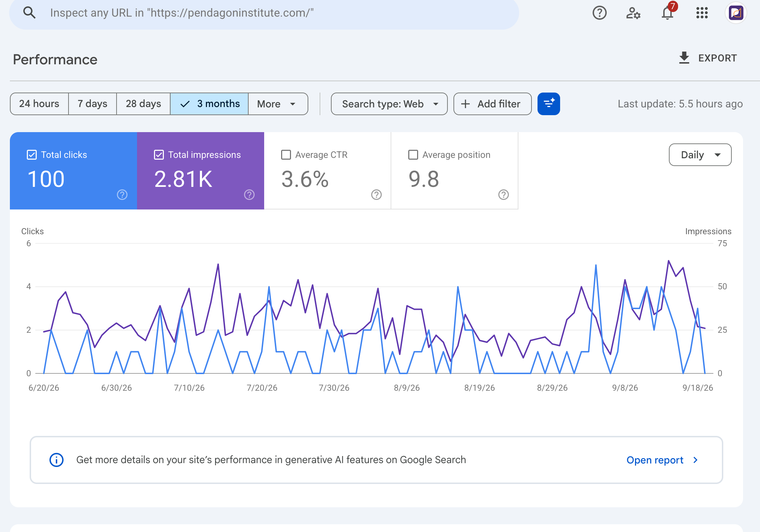
Task: Select the 7 days range
Action: pyautogui.click(x=93, y=104)
